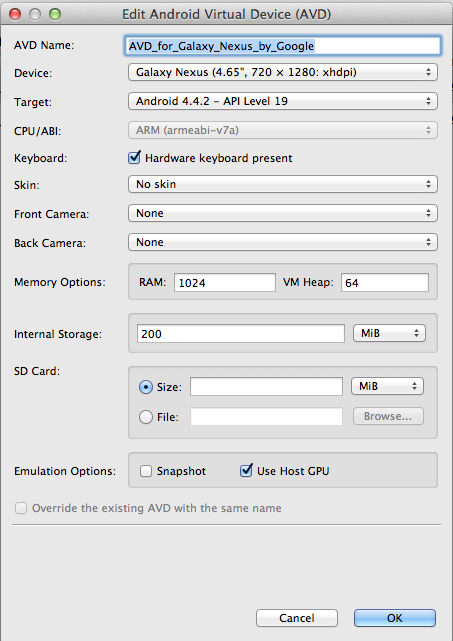Click the Cancel button
This screenshot has width=453, height=641.
[297, 618]
